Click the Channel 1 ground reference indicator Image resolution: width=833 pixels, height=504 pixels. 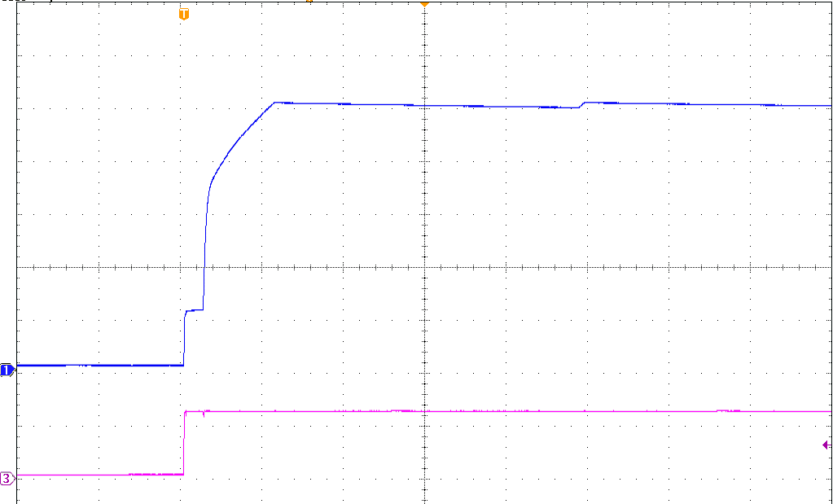click(5, 369)
